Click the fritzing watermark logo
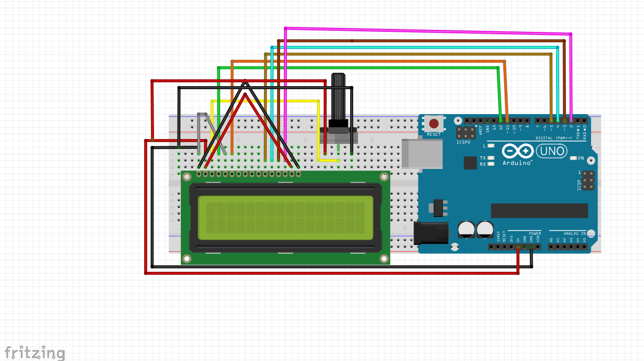This screenshot has width=644, height=361. tap(34, 353)
